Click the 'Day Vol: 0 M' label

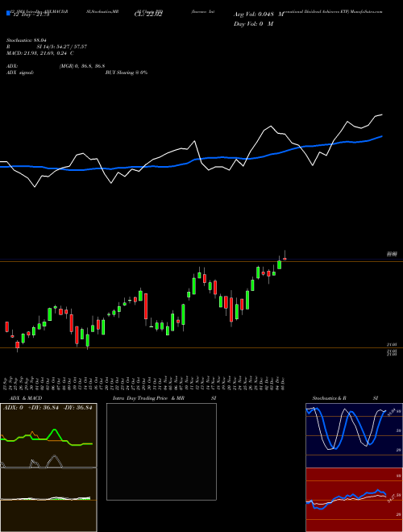pyautogui.click(x=253, y=23)
